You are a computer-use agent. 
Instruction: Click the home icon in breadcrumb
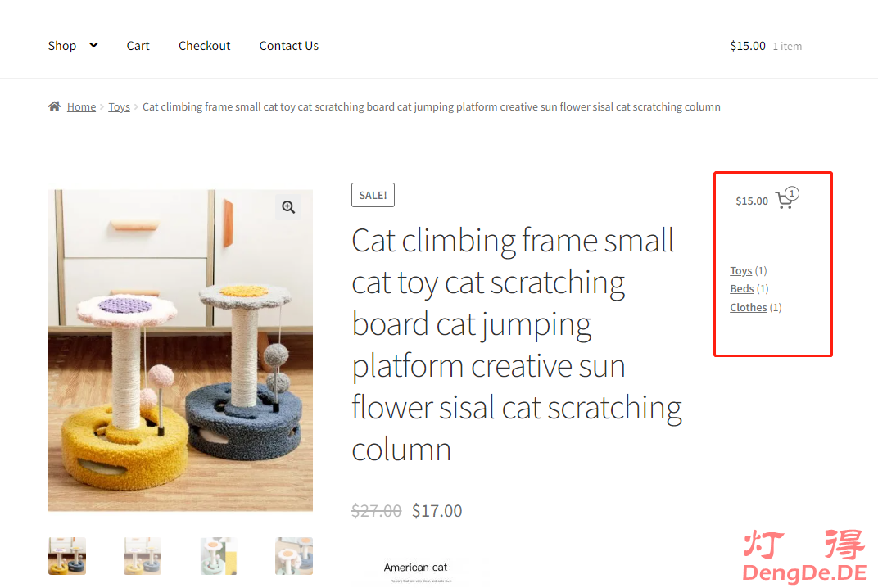click(x=54, y=106)
